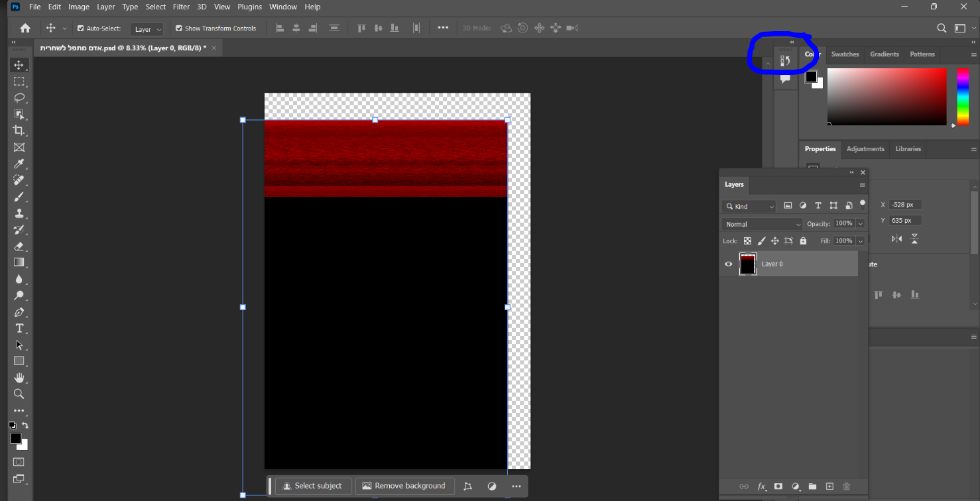Click the create new layer icon
This screenshot has width=980, height=501.
(829, 486)
